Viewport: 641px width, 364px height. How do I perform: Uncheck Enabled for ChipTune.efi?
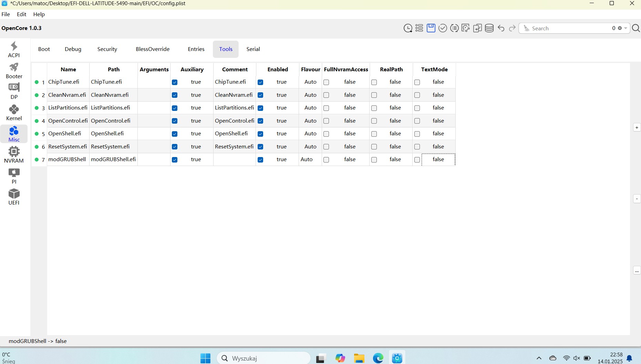pos(260,82)
